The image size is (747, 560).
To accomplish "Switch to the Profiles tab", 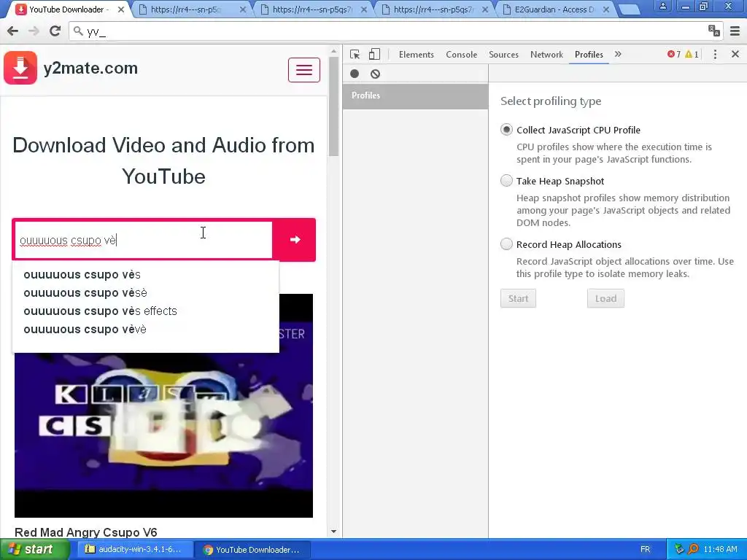I will 589,54.
